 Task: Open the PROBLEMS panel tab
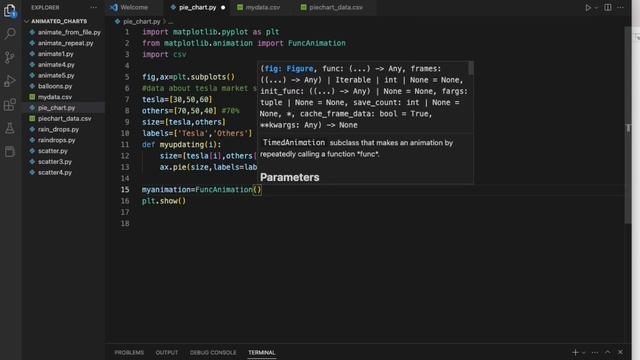coord(129,352)
